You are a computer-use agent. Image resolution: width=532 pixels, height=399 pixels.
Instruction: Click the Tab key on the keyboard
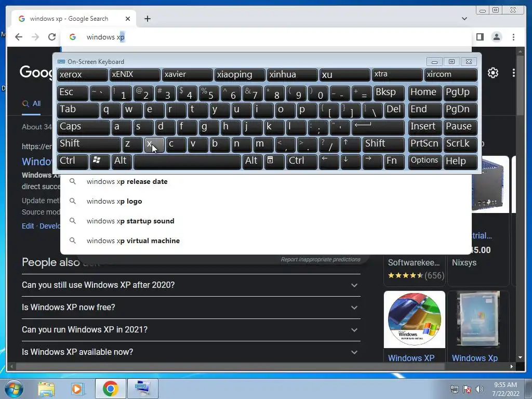point(78,110)
